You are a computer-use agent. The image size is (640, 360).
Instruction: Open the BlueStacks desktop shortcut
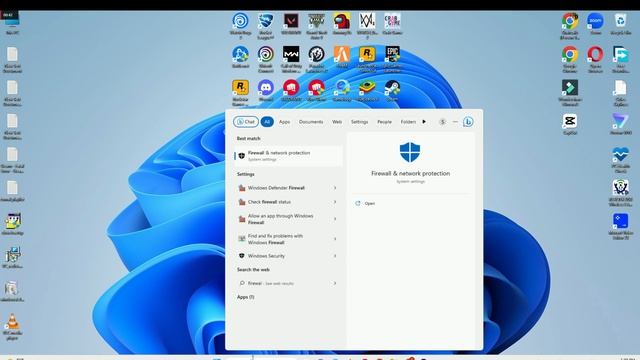click(x=367, y=88)
